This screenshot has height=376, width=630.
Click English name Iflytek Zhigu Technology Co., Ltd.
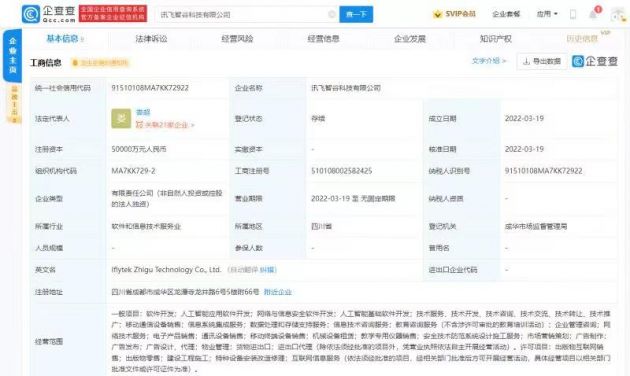pos(166,270)
